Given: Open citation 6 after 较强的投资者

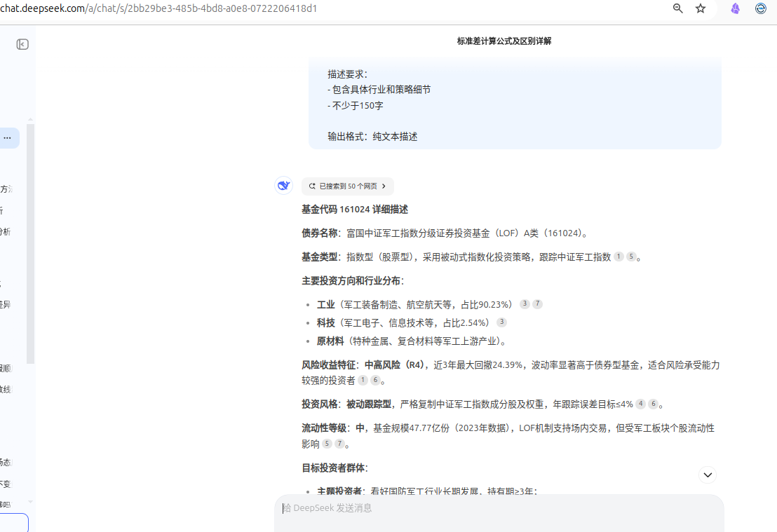Looking at the screenshot, I should 375,380.
